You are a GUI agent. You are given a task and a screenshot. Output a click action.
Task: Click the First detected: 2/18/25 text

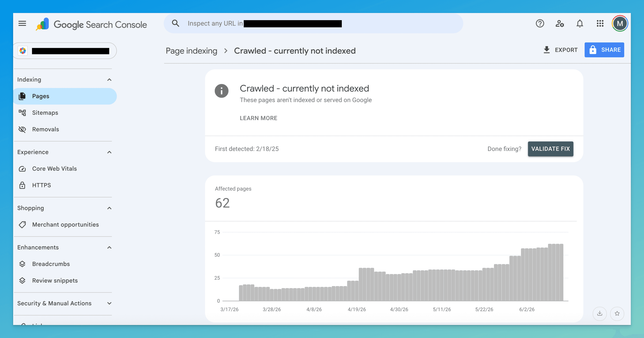[247, 149]
